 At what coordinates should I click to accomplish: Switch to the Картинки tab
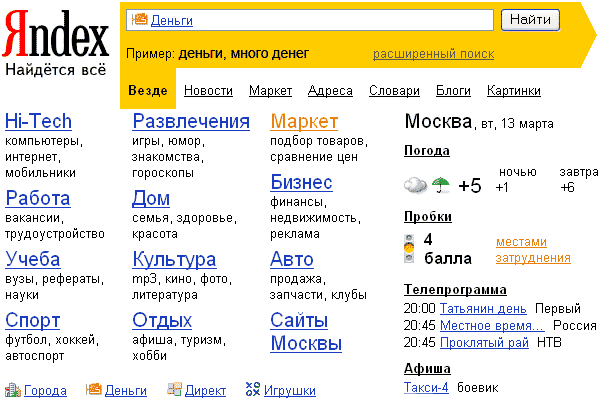pos(514,91)
